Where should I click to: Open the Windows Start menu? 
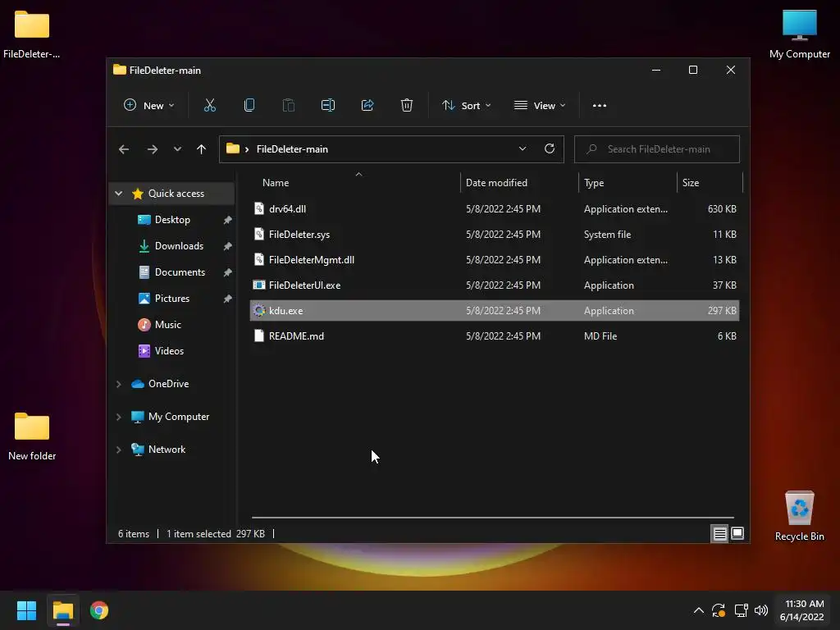coord(26,610)
